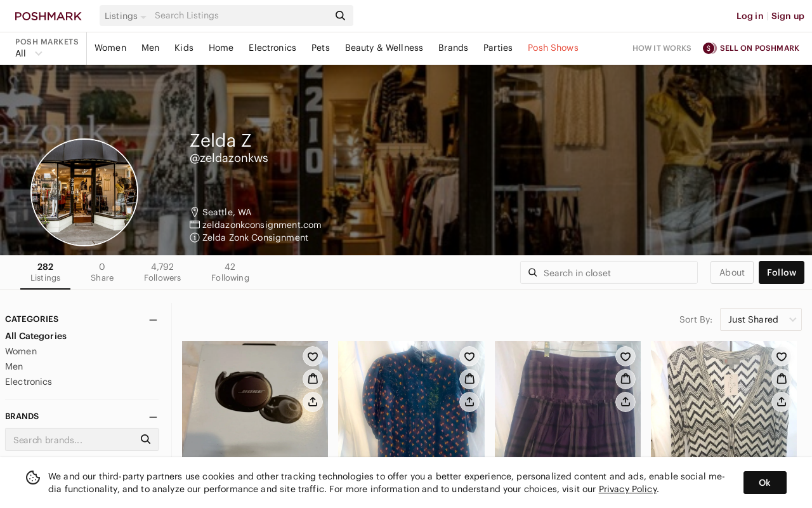Screen dimensions: 812x508
Task: Filter categories by Women
Action: coord(21,351)
